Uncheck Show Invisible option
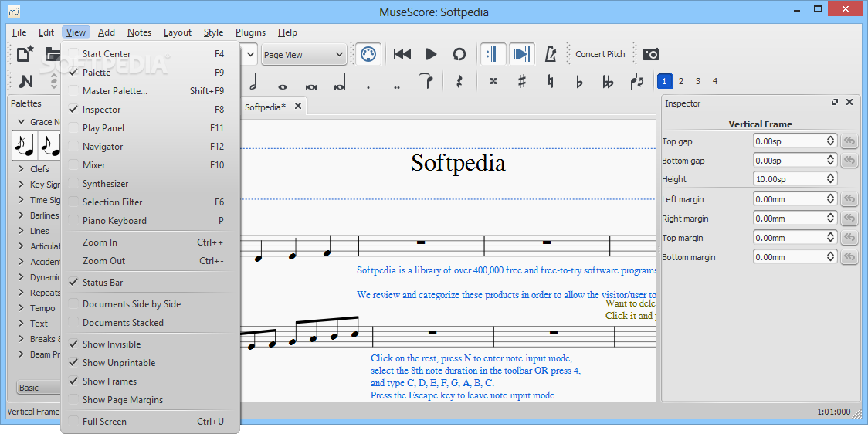Viewport: 868px width, 434px height. coord(150,344)
